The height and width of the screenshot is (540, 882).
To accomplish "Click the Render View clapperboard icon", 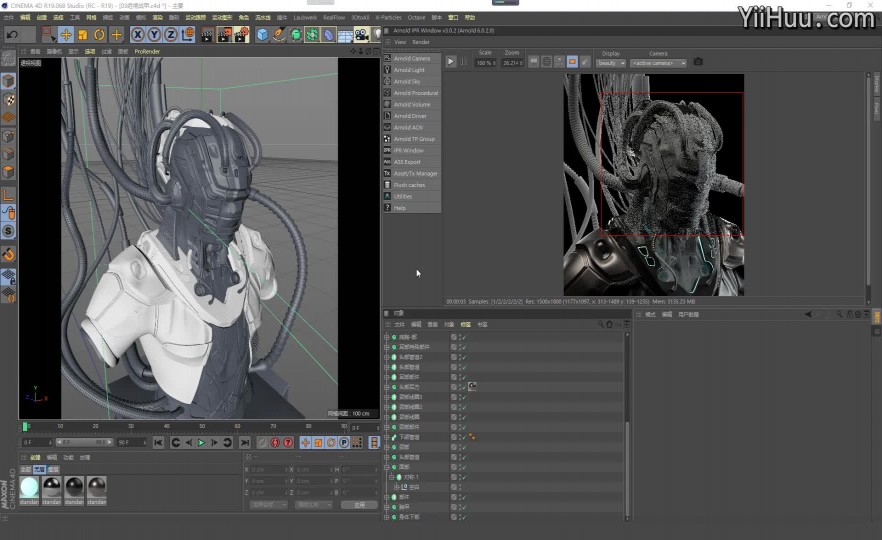I will 208,35.
